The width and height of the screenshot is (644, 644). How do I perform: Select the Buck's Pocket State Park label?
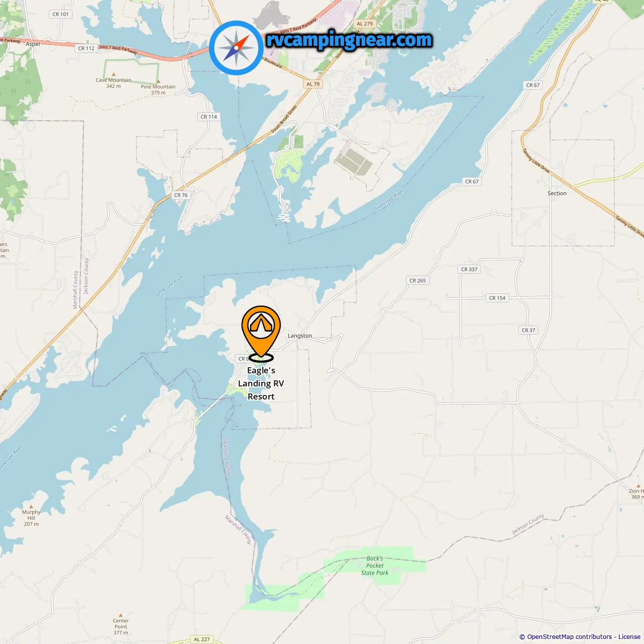click(375, 566)
